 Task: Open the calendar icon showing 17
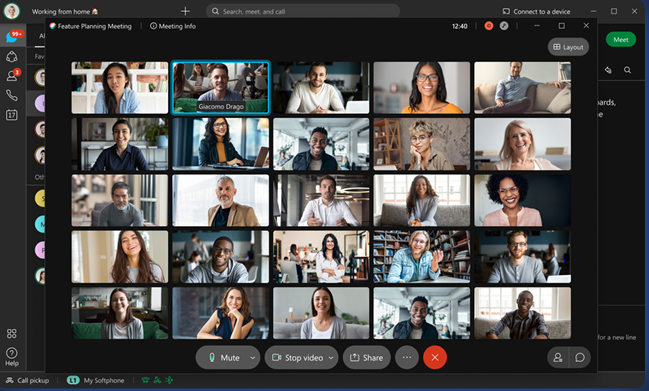click(12, 115)
